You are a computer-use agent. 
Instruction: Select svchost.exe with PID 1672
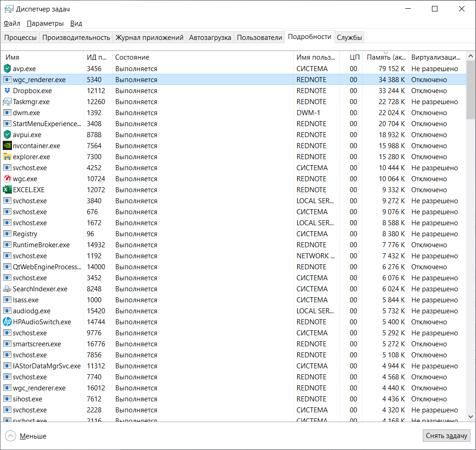tap(234, 223)
